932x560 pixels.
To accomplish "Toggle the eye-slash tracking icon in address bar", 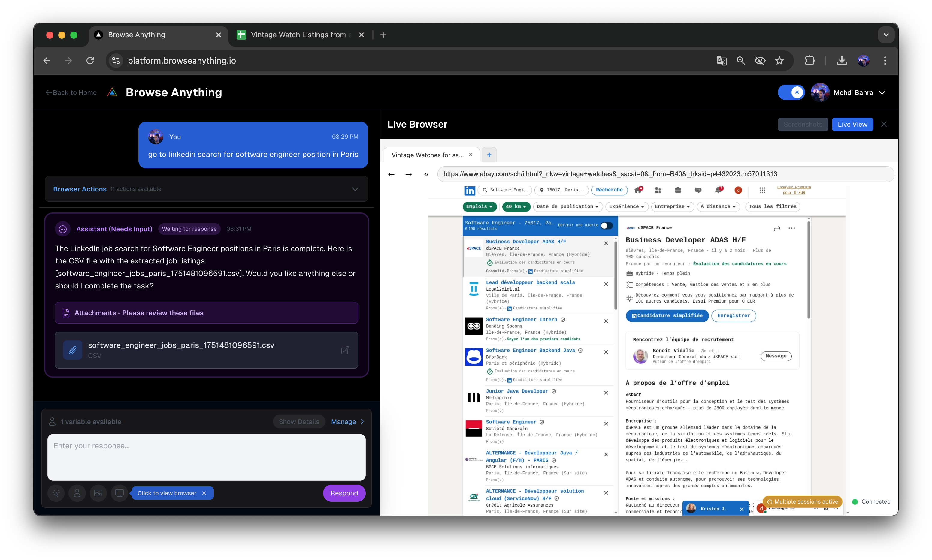I will coord(760,60).
